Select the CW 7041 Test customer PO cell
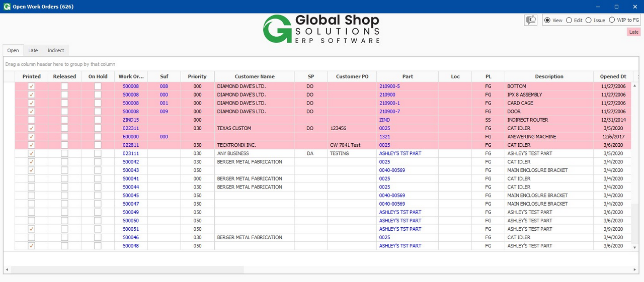The height and width of the screenshot is (282, 644). pyautogui.click(x=352, y=145)
